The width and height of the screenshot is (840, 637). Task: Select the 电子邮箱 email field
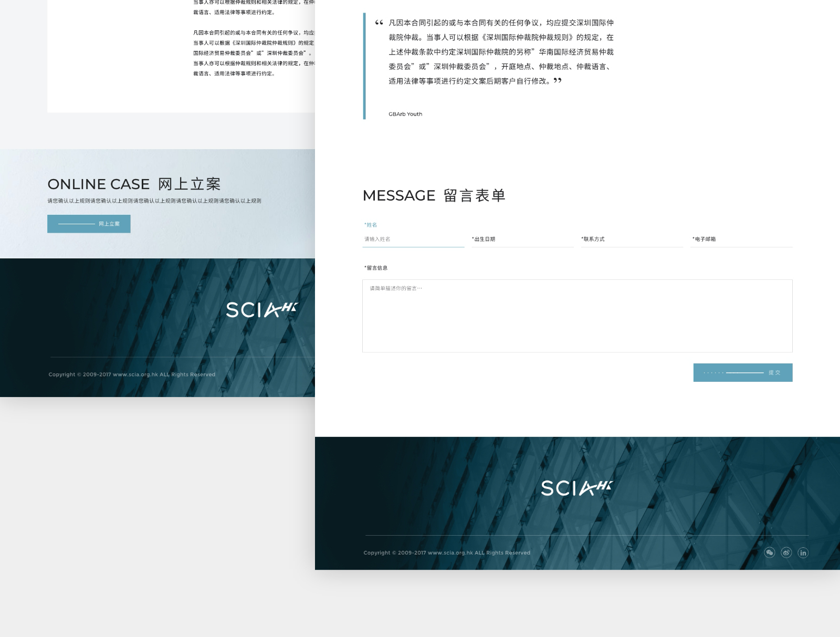pos(741,239)
